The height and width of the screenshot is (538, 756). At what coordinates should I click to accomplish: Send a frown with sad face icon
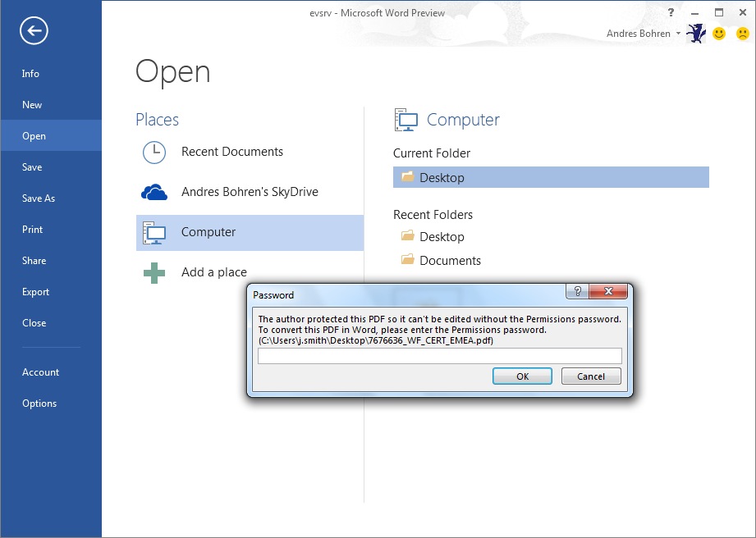pos(743,34)
